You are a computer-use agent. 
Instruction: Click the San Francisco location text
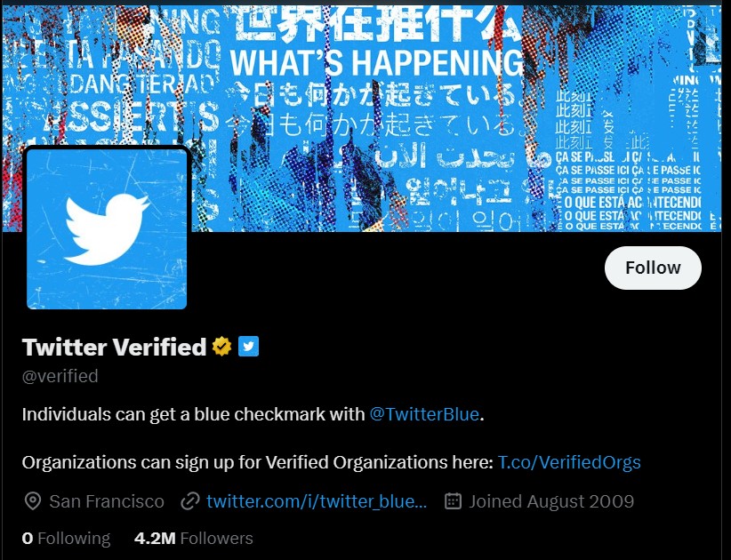tap(107, 501)
